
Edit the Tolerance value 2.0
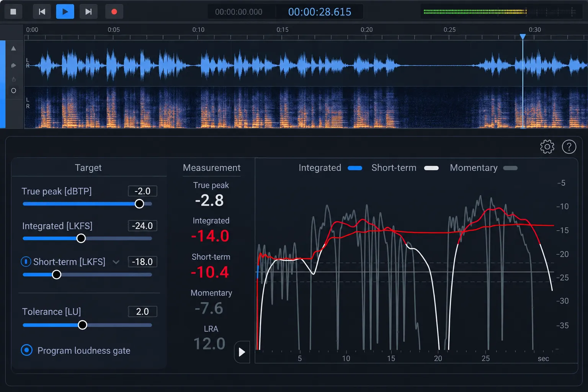tap(142, 312)
